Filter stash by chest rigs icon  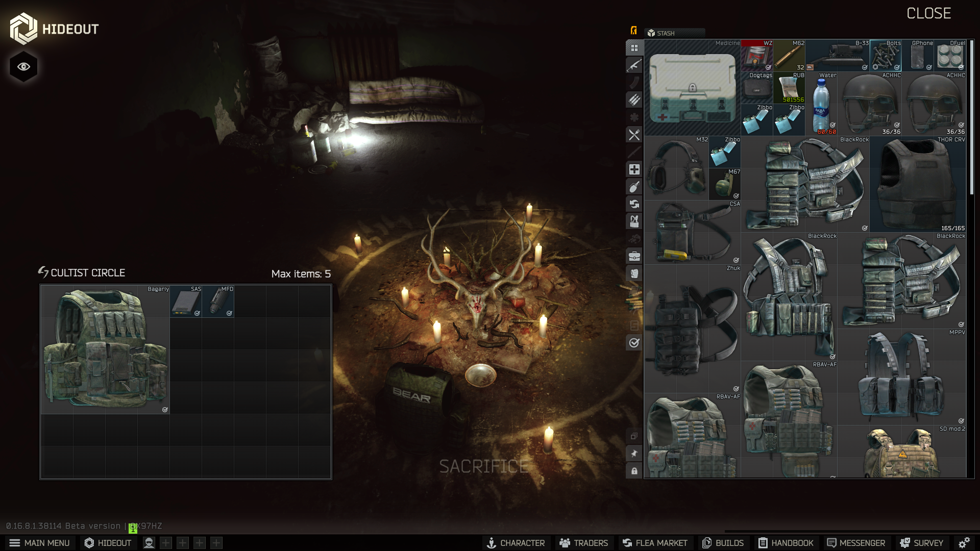click(634, 221)
